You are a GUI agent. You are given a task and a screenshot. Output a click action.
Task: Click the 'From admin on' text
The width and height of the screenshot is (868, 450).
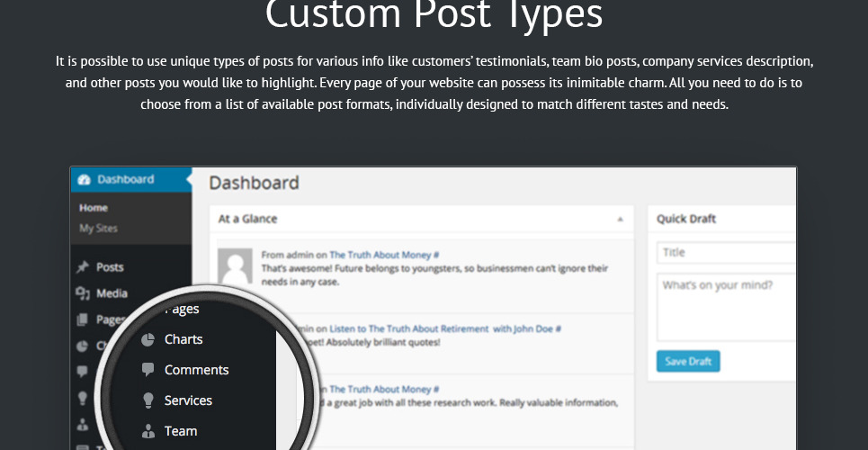tap(294, 255)
